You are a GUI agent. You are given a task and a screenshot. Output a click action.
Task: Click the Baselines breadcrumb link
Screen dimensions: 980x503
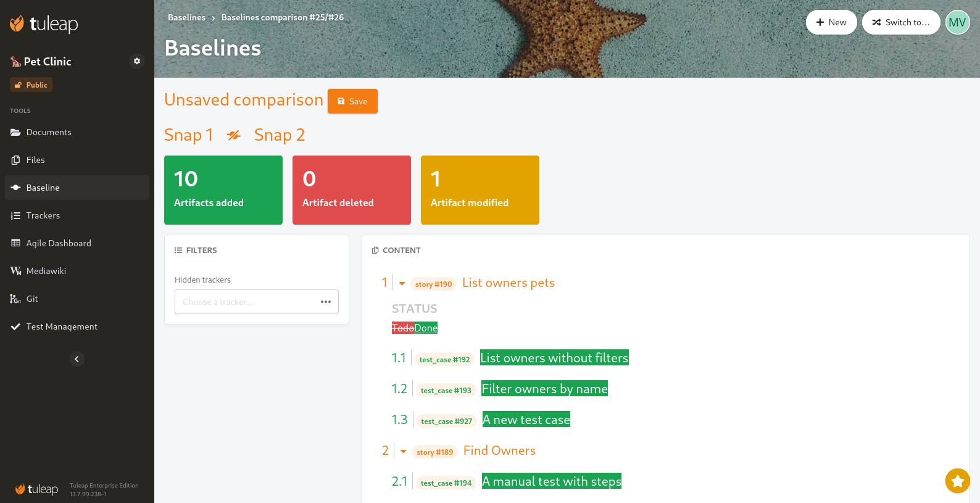186,17
